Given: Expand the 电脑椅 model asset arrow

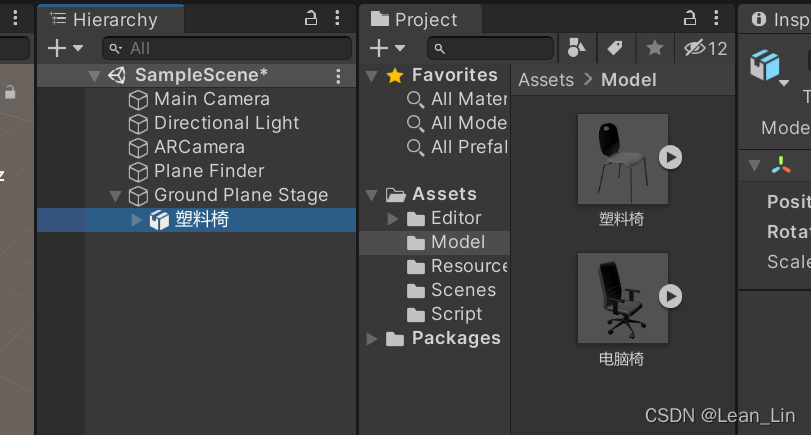Looking at the screenshot, I should pyautogui.click(x=671, y=296).
